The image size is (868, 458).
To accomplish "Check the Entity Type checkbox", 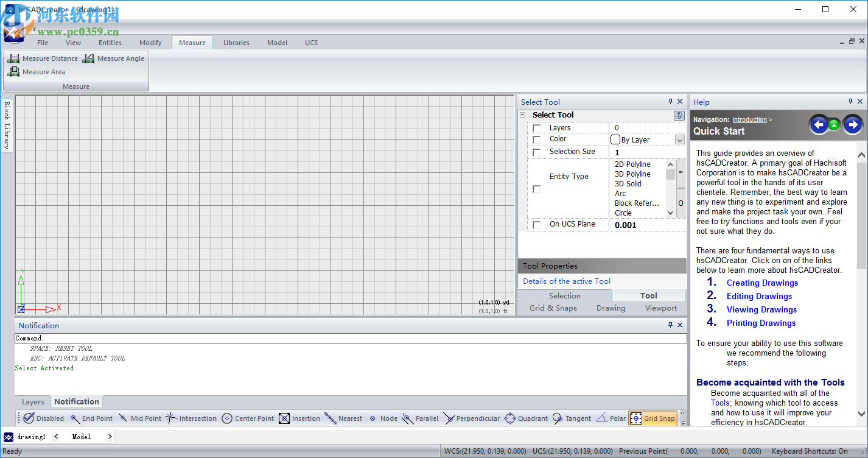I will 536,189.
